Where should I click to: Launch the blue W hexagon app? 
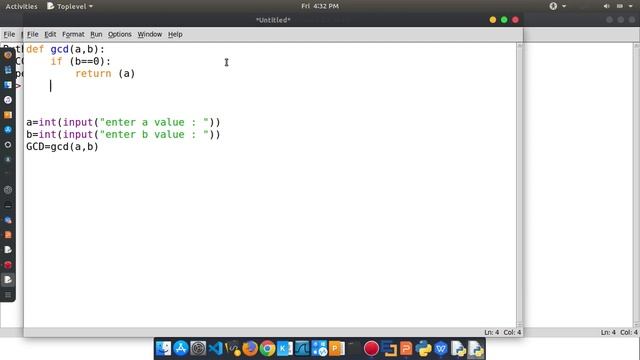pyautogui.click(x=441, y=349)
